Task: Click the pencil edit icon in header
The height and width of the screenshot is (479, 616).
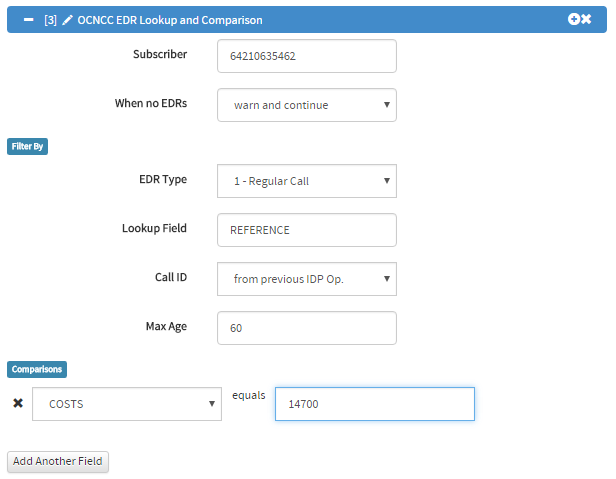Action: coord(67,20)
